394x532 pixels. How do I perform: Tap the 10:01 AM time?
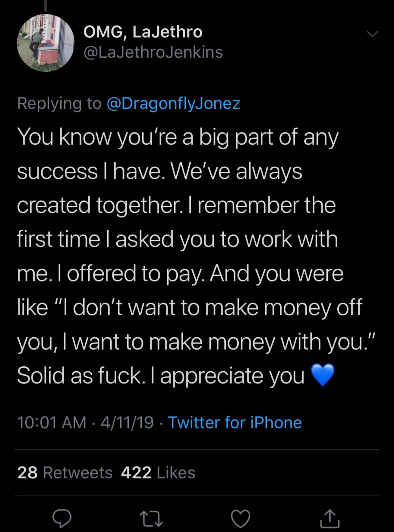point(52,422)
